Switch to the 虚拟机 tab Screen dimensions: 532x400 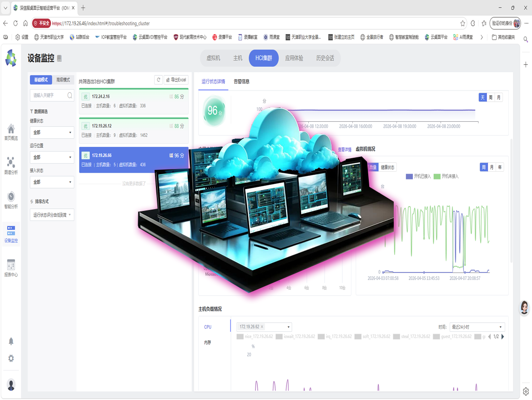pyautogui.click(x=213, y=58)
